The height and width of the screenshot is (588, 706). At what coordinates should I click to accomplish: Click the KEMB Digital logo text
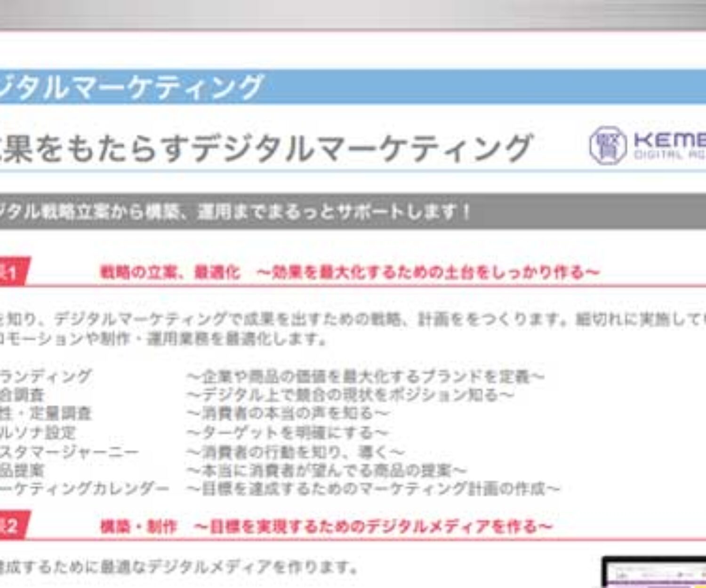[669, 145]
